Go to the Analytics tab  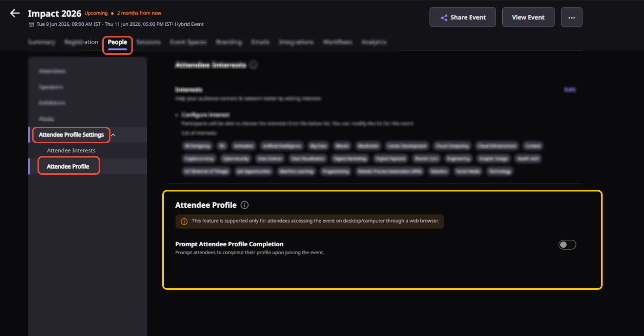[374, 42]
